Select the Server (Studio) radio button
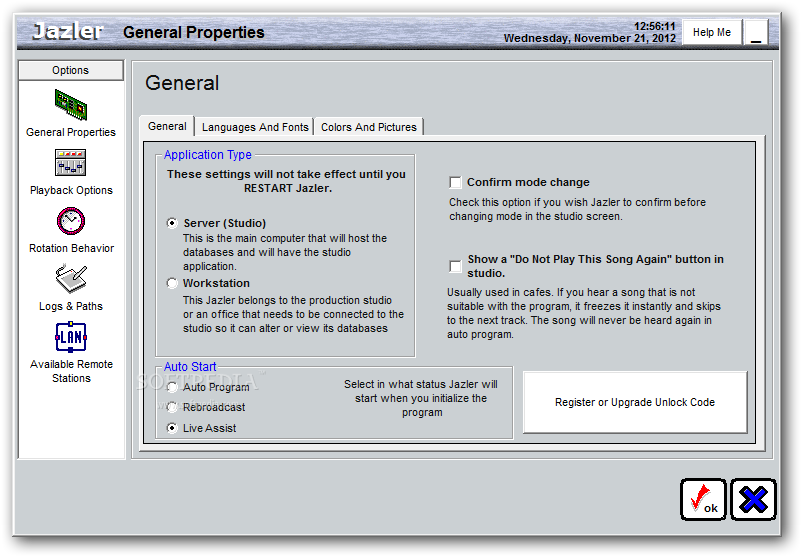Image resolution: width=802 pixels, height=557 pixels. tap(172, 223)
